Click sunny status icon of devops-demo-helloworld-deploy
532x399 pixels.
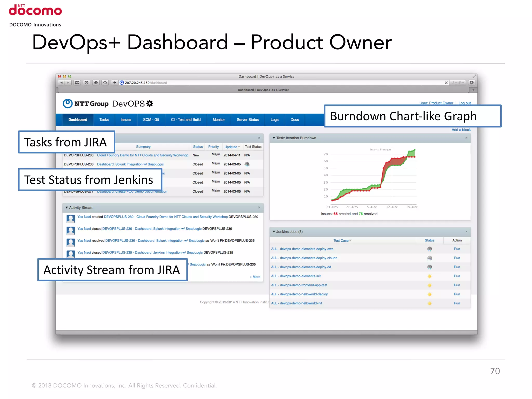tap(430, 294)
